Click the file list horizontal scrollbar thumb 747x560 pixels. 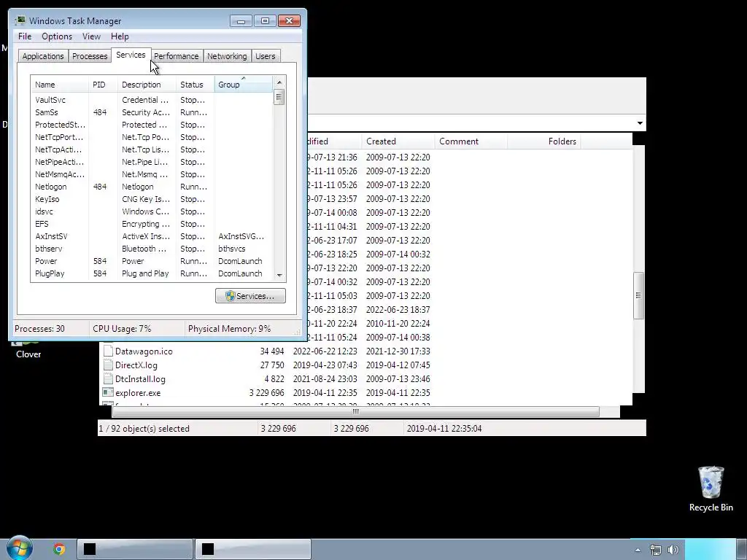click(x=355, y=411)
